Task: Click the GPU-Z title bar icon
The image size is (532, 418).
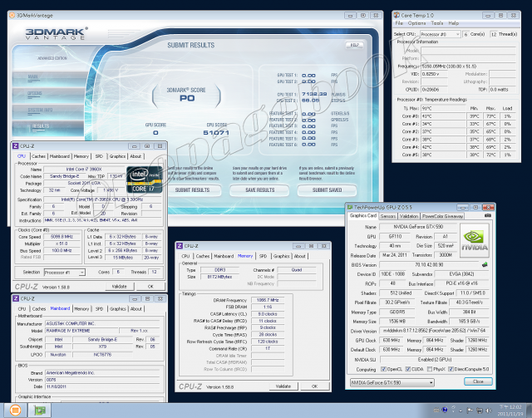Action: click(349, 207)
